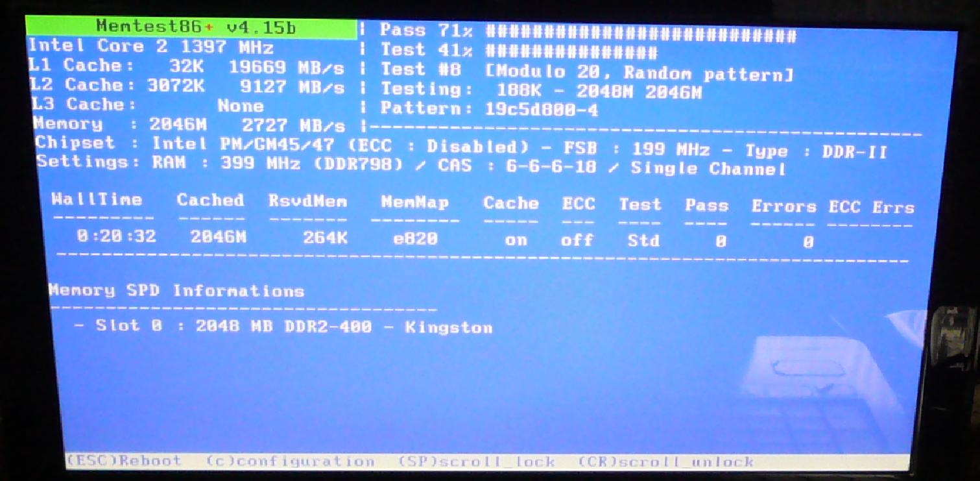This screenshot has height=481, width=980.
Task: Click the MemMap column header
Action: pyautogui.click(x=415, y=203)
